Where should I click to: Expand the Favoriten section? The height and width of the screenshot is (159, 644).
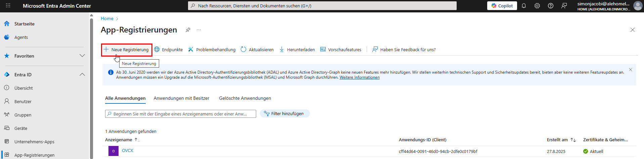pyautogui.click(x=82, y=56)
